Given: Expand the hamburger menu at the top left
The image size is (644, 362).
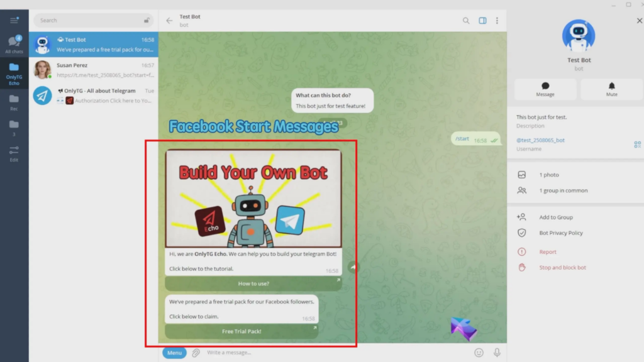Looking at the screenshot, I should click(13, 19).
